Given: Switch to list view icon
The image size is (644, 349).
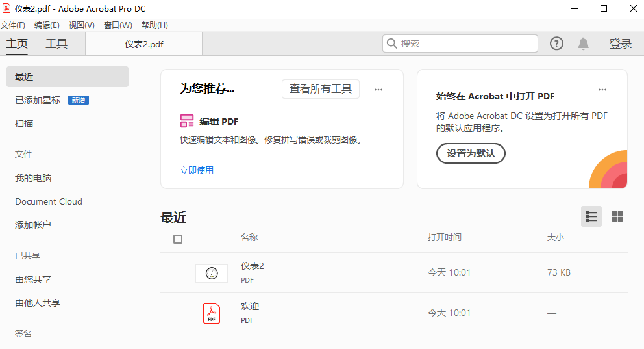Looking at the screenshot, I should point(591,216).
